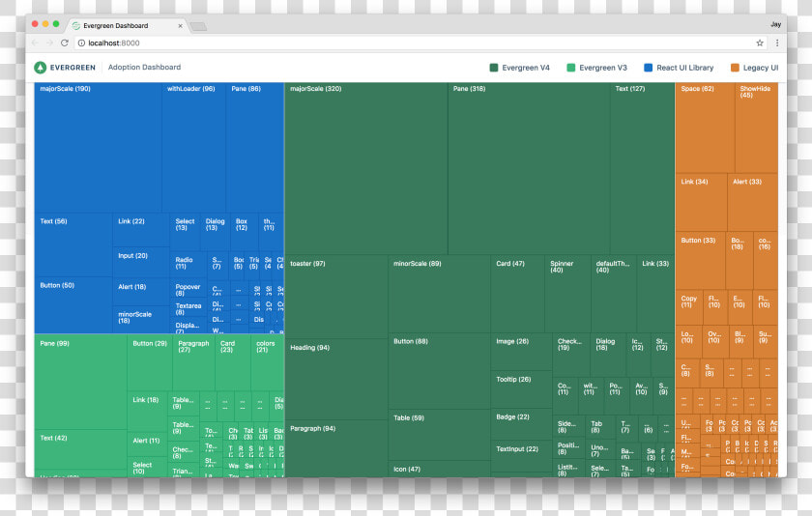The image size is (812, 516).
Task: Open the Chrome three-dot menu
Action: [777, 43]
